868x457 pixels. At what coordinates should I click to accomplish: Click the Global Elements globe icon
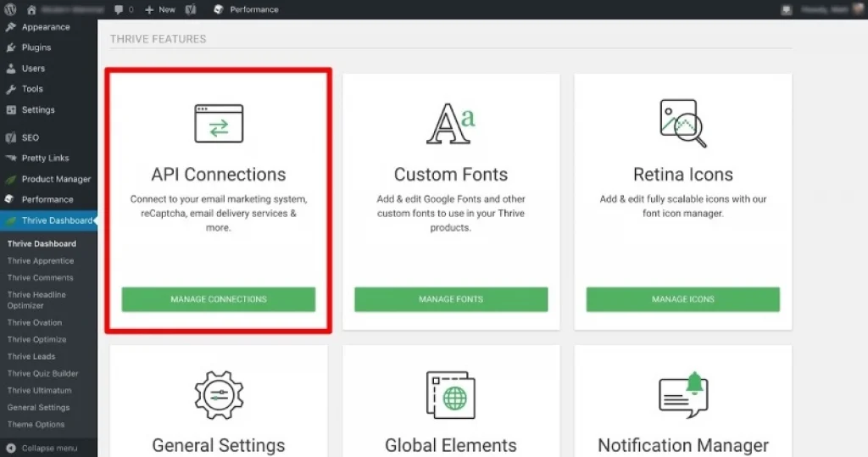(x=450, y=395)
